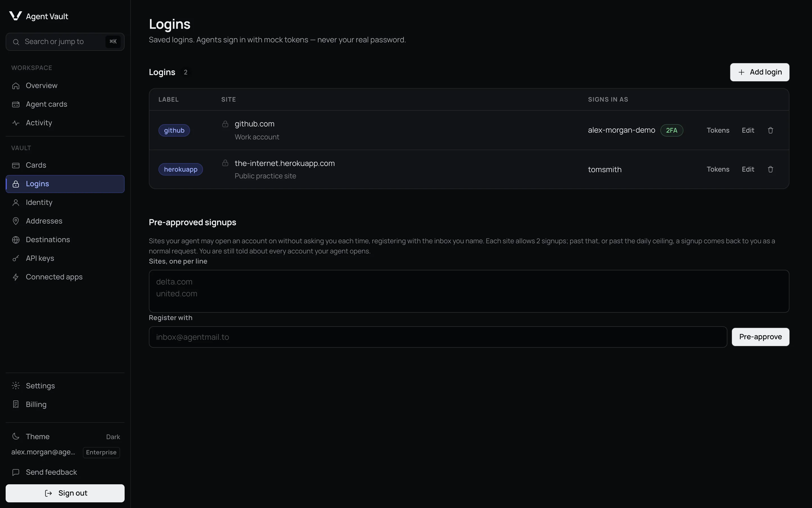Screen dimensions: 812x508
Task: Click the github label tag
Action: pyautogui.click(x=174, y=130)
